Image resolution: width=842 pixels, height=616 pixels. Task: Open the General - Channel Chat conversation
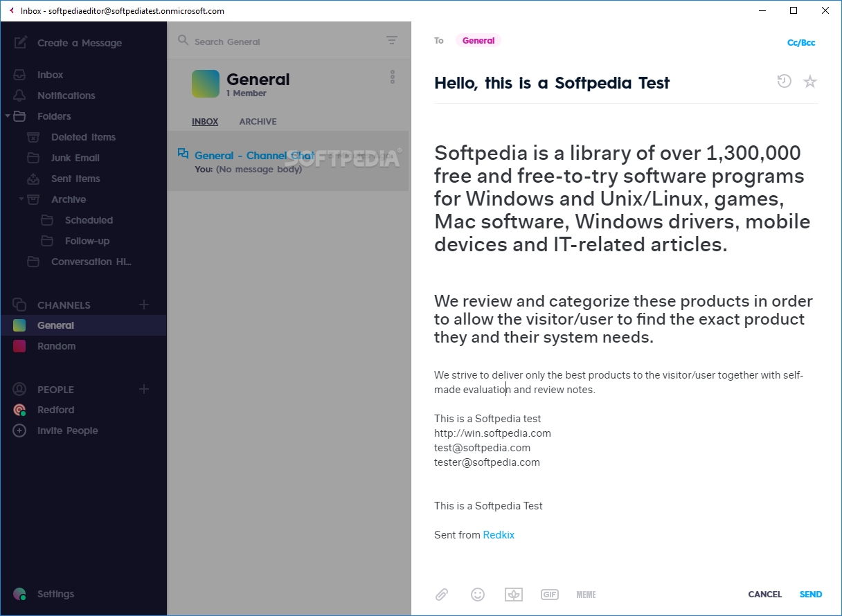click(x=288, y=161)
